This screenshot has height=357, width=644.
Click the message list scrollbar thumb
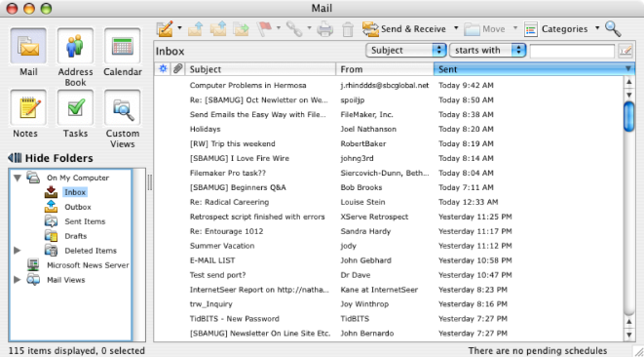point(628,117)
